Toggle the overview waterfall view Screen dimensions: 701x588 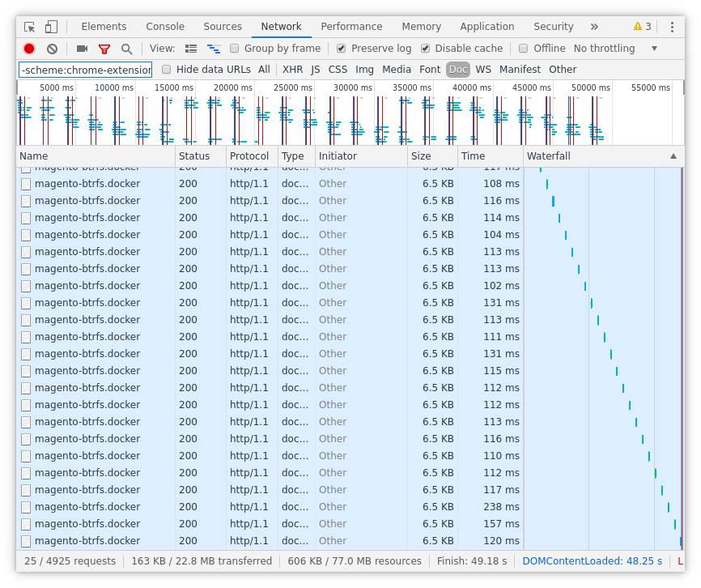point(213,48)
